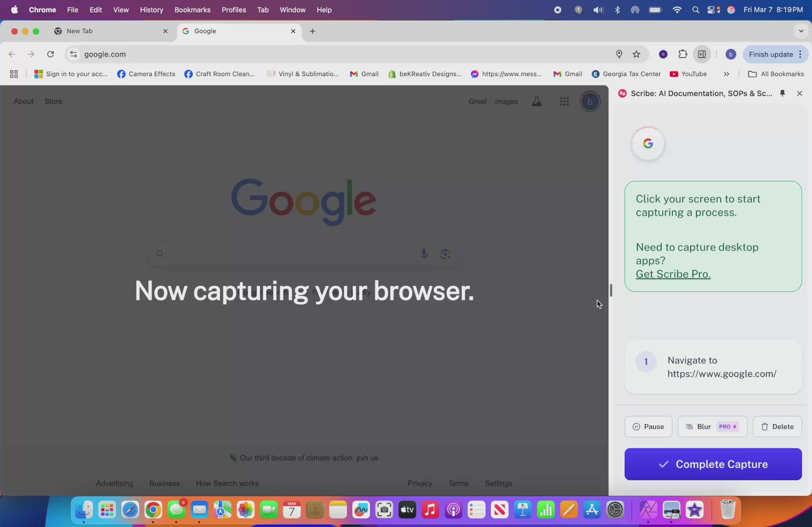812x527 pixels.
Task: Click the Scribe recording extension icon
Action: tap(663, 54)
